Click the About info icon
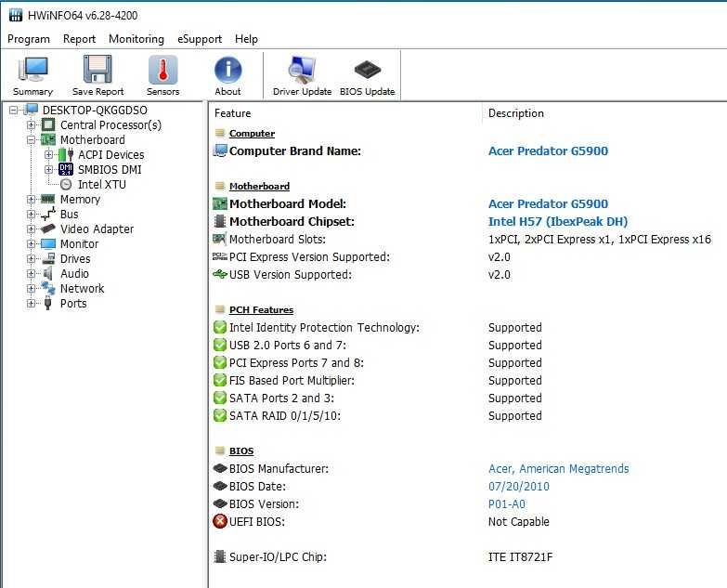 227,74
